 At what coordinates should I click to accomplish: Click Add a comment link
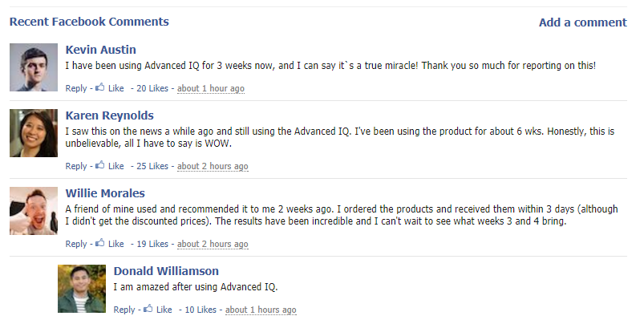tap(583, 22)
